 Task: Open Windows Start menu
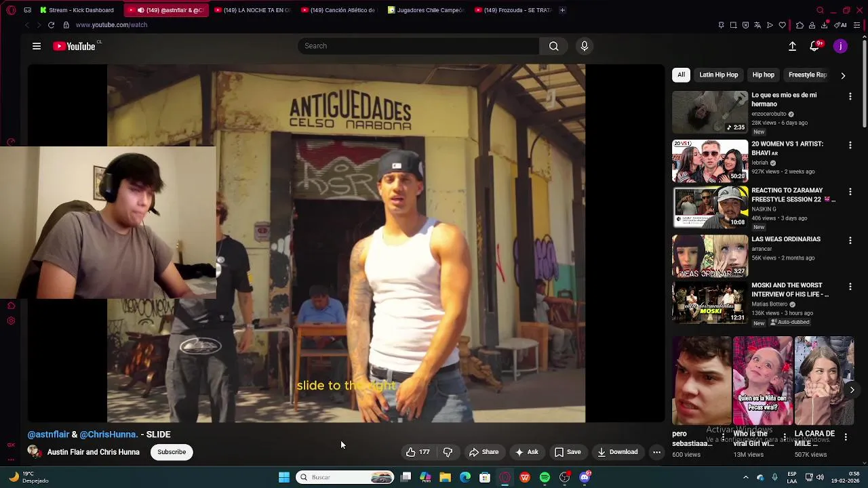pos(284,477)
